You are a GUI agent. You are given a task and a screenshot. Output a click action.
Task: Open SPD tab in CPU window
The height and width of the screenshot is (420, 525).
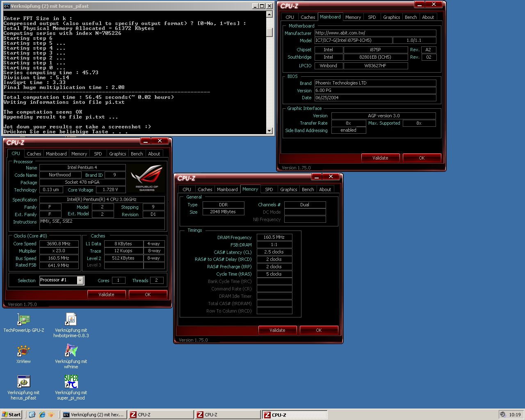tap(98, 154)
